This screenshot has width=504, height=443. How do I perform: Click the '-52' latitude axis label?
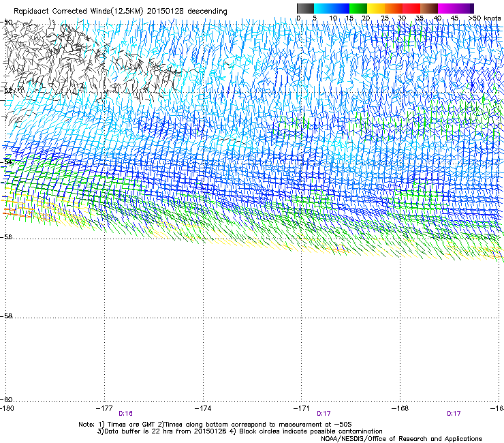point(6,91)
